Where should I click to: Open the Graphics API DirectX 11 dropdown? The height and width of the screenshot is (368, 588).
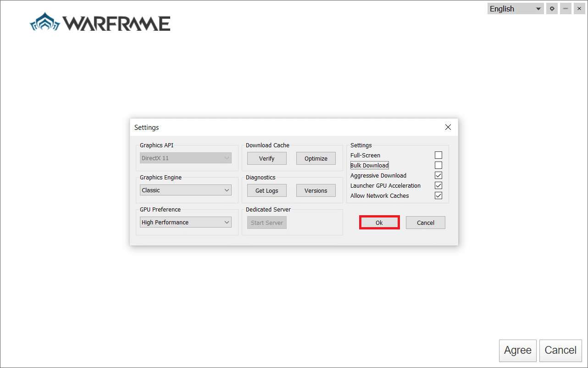point(186,158)
